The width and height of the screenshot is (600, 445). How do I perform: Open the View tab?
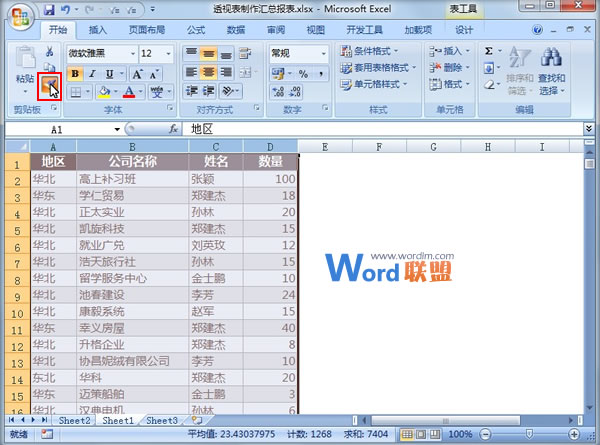[316, 30]
